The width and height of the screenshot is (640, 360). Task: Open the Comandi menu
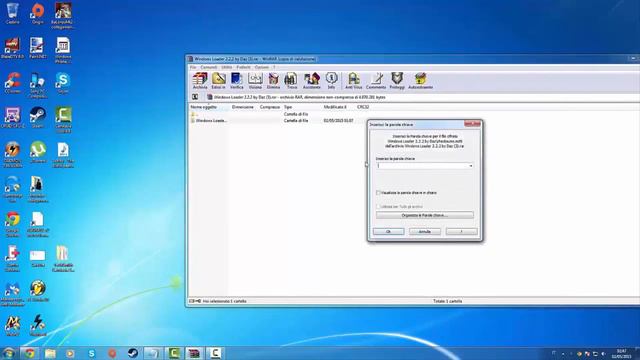pos(209,67)
